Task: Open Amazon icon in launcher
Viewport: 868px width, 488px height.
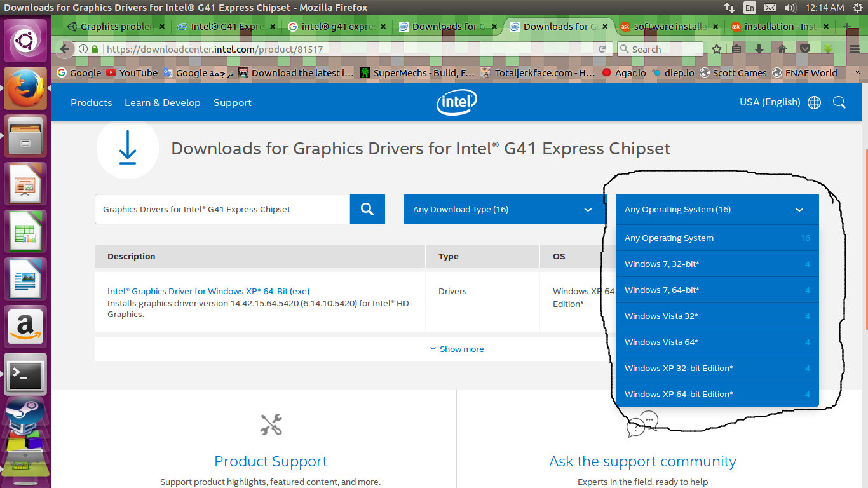Action: [x=25, y=327]
